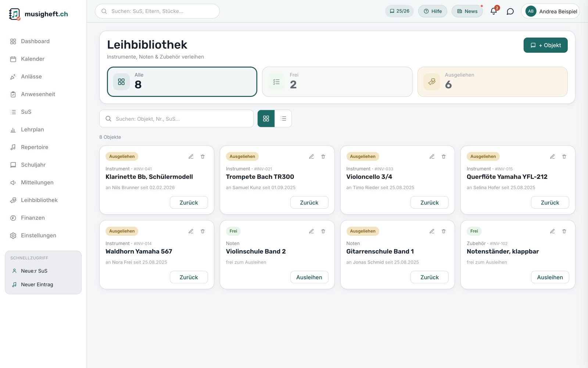Lend out Violinschule Band 2 via Ausleihen
The image size is (588, 368).
309,277
